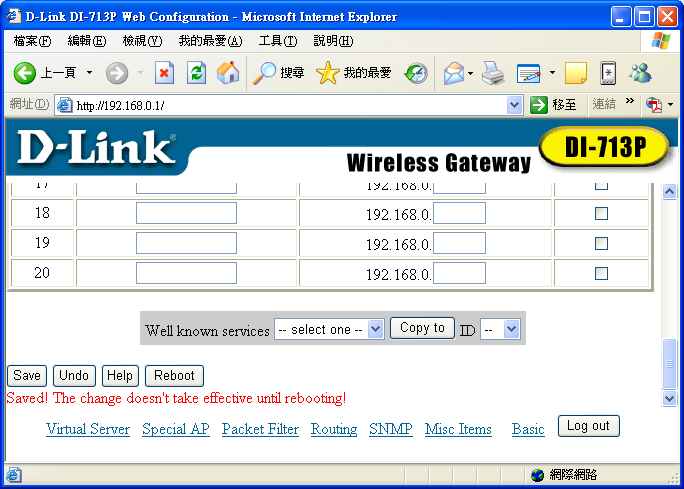Click the Reboot button
This screenshot has height=489, width=684.
(174, 376)
